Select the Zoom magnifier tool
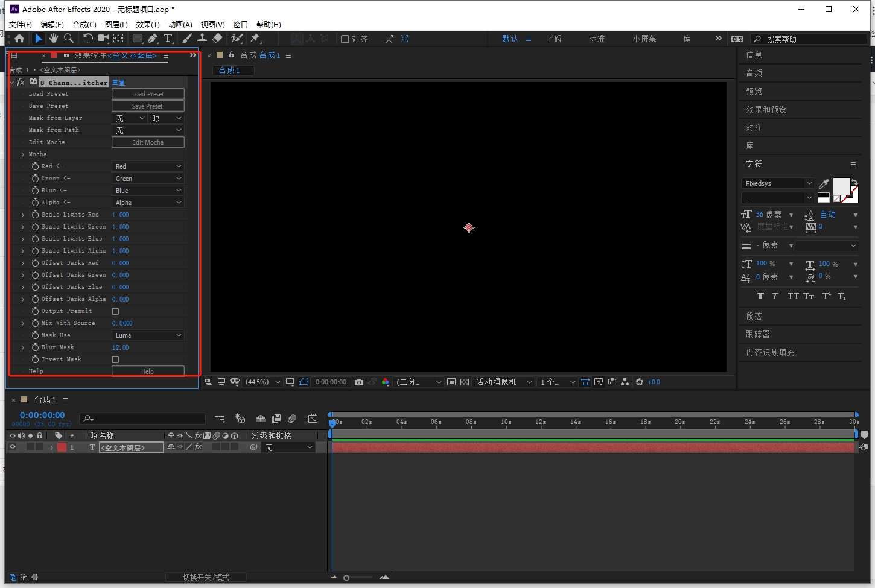 69,39
